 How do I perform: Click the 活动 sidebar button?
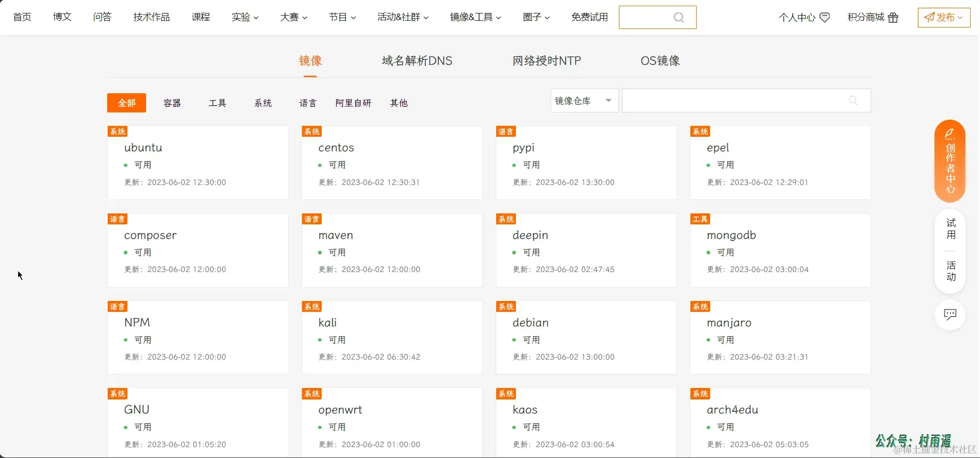tap(951, 271)
